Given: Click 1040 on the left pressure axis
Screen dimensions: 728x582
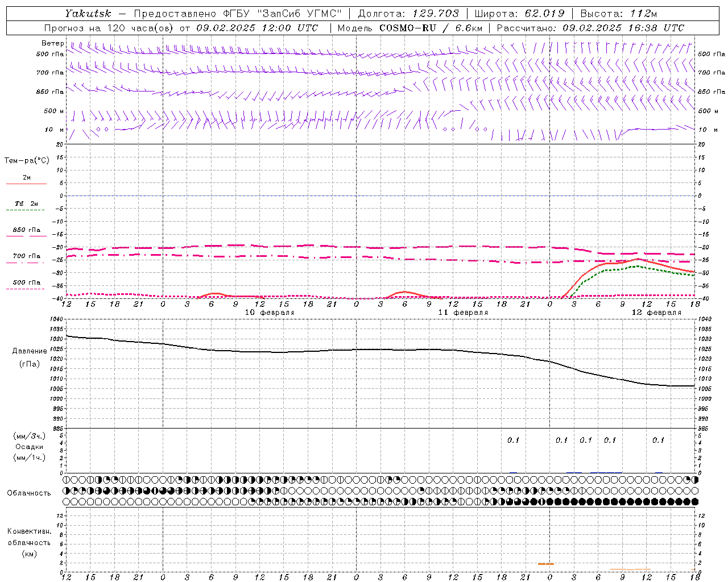Looking at the screenshot, I should (x=56, y=319).
